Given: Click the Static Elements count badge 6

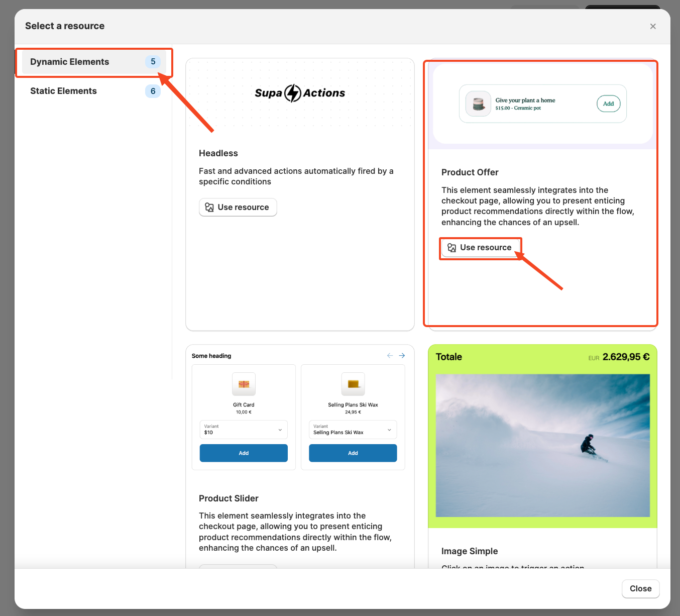Looking at the screenshot, I should pos(153,91).
